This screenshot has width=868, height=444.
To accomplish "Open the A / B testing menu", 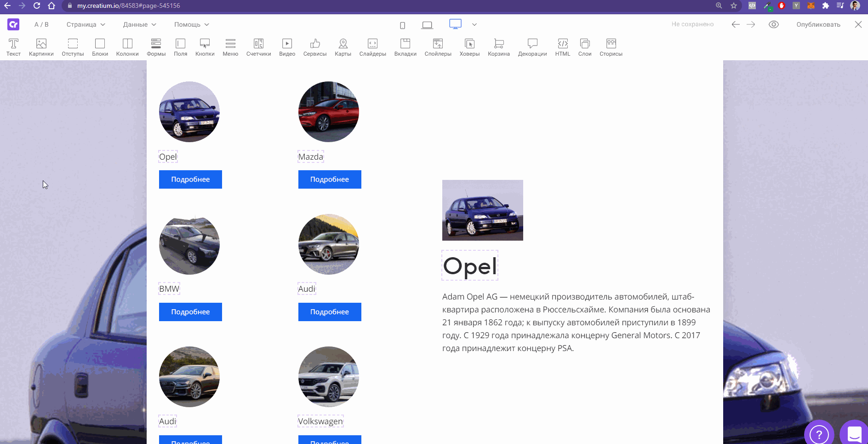I will [x=41, y=24].
